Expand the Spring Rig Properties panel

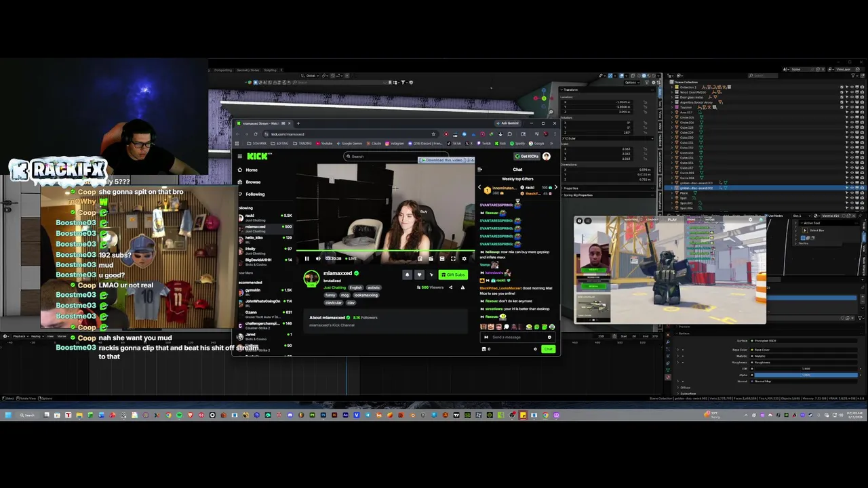click(x=577, y=195)
